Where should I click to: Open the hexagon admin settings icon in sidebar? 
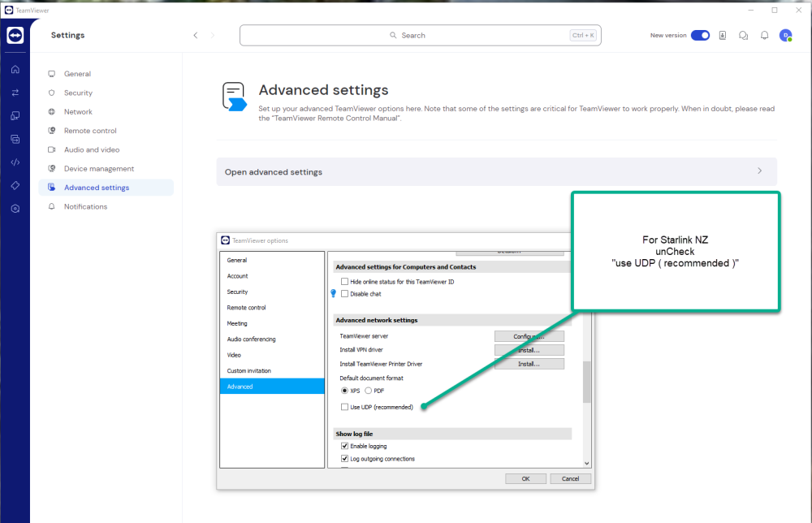(x=15, y=209)
